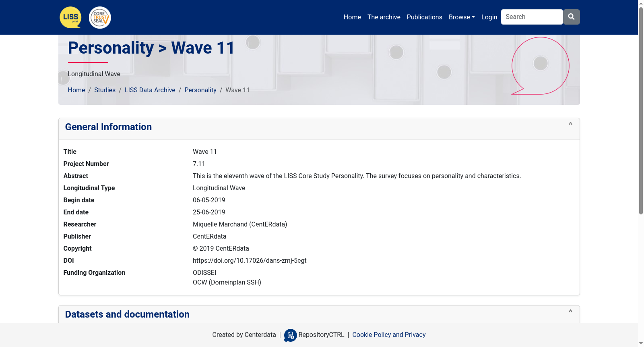Go to Home in the navbar
The width and height of the screenshot is (644, 347).
click(x=352, y=17)
